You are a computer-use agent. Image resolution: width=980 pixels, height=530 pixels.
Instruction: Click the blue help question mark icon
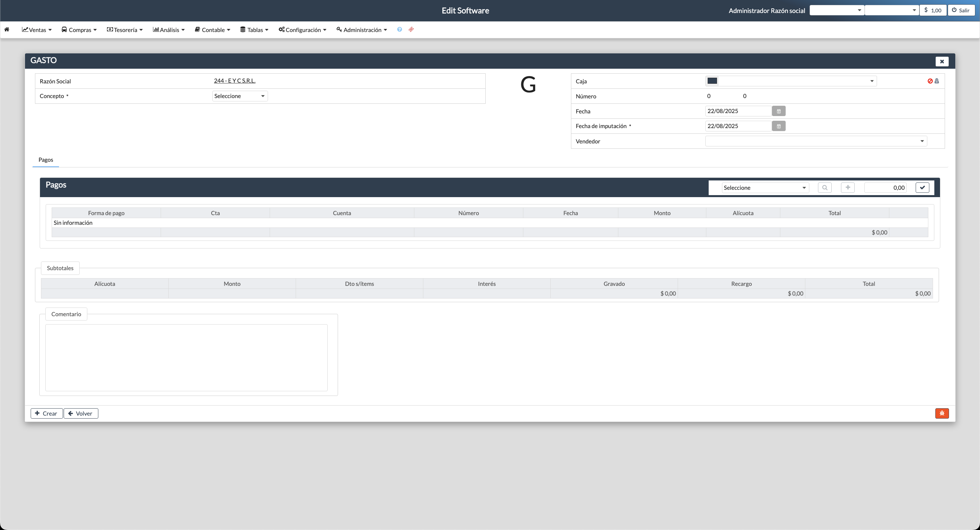[x=399, y=30]
